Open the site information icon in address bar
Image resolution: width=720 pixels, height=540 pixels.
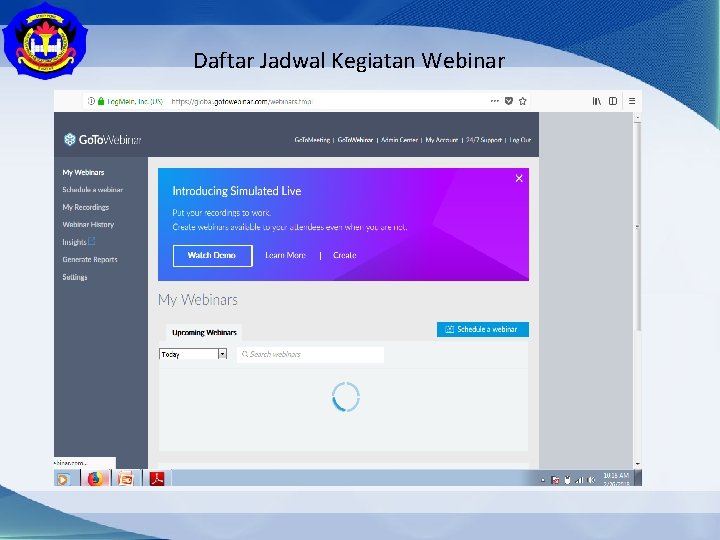(91, 101)
